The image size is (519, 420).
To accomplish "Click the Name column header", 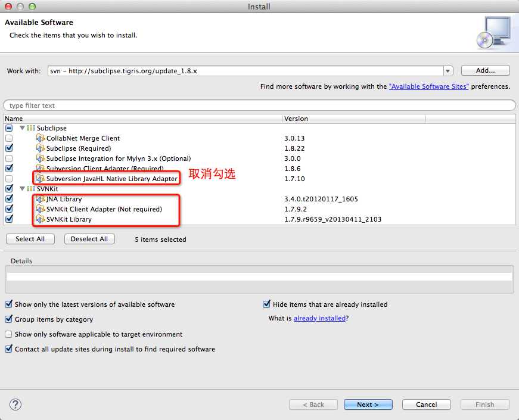I will pos(143,119).
